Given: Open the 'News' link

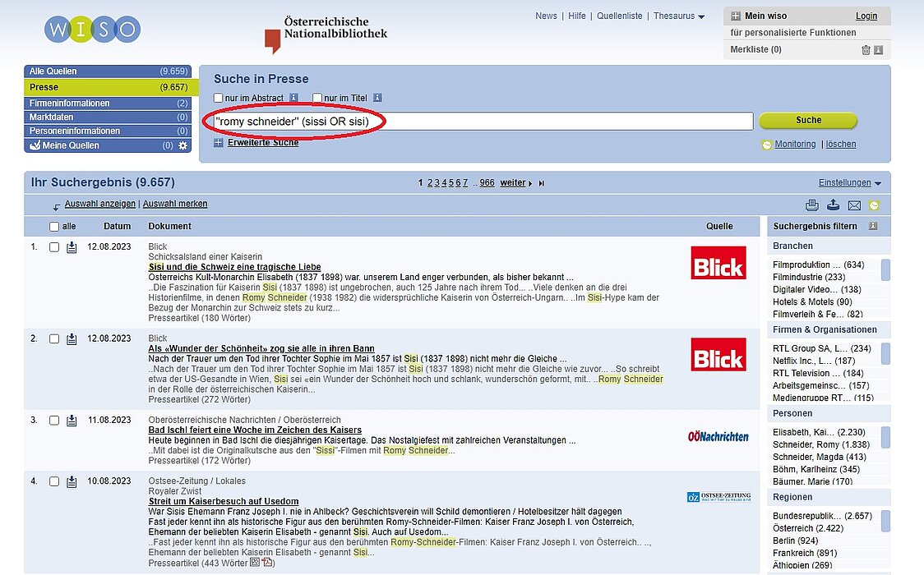Looking at the screenshot, I should pos(547,16).
